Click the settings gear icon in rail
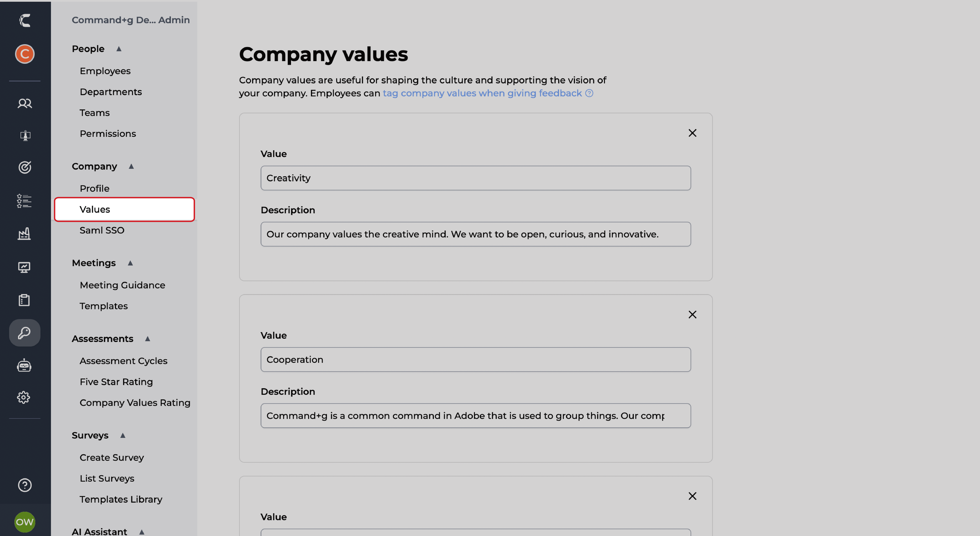The width and height of the screenshot is (980, 536). (24, 397)
